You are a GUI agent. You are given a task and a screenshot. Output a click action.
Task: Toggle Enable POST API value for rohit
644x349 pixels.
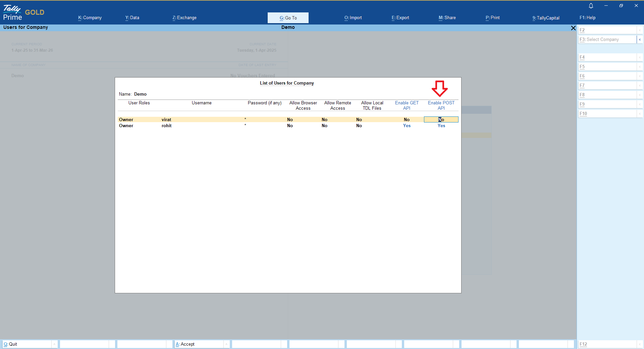click(x=441, y=126)
